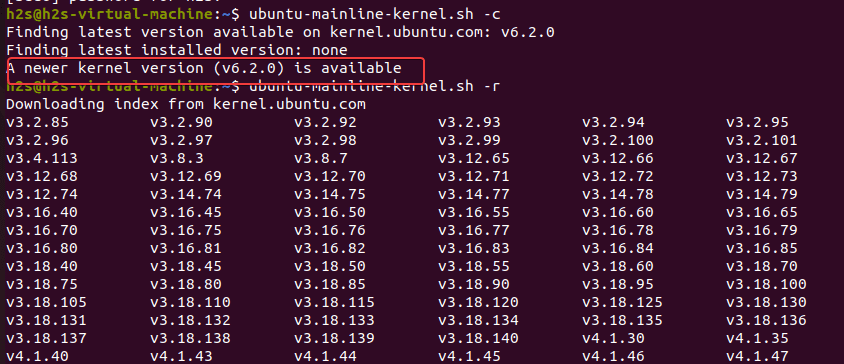Select kernel version v3.2.90
The height and width of the screenshot is (364, 844).
tap(181, 123)
